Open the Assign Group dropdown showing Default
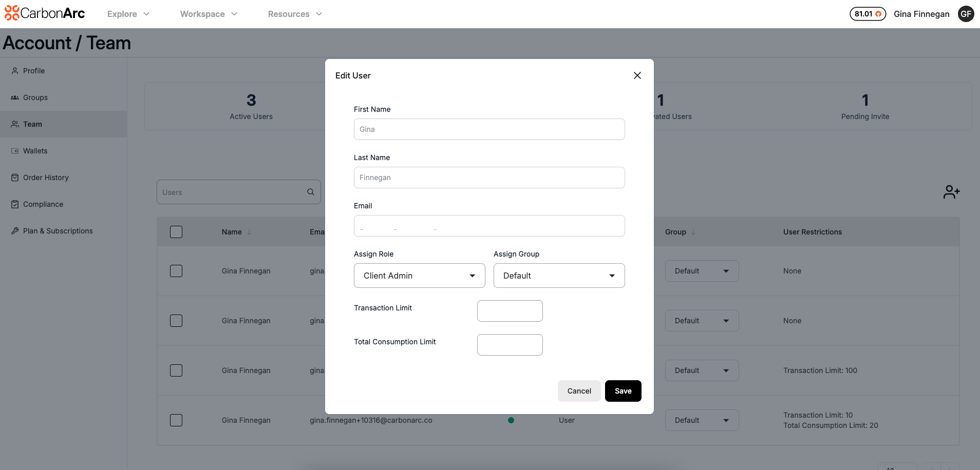 tap(558, 276)
